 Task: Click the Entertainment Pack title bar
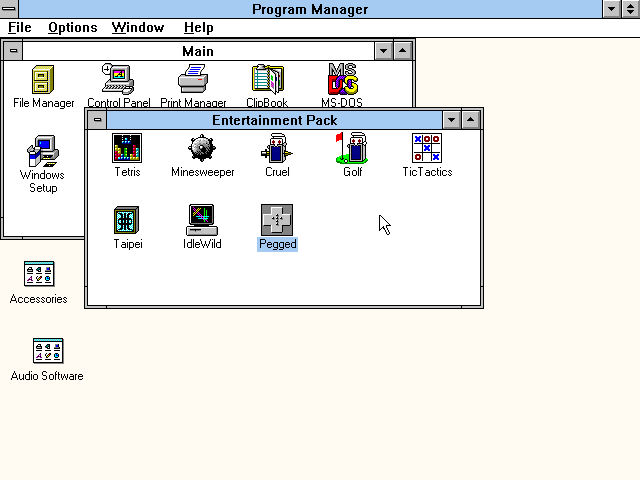point(274,120)
